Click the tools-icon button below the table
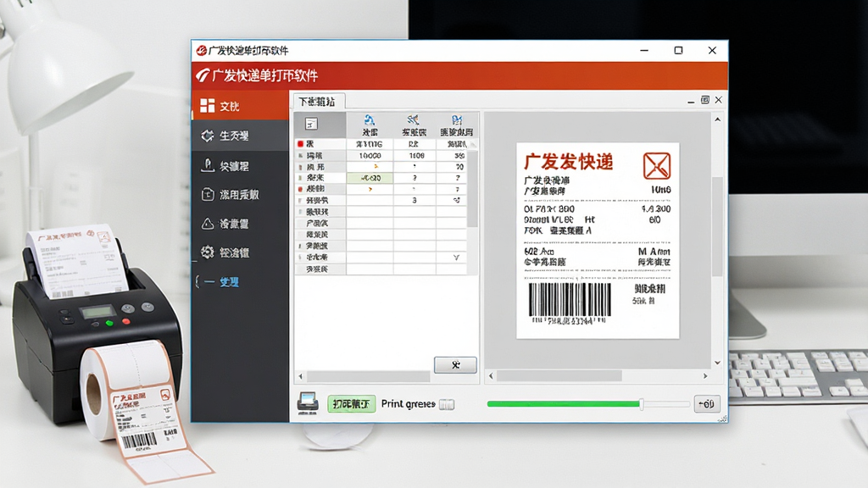Viewport: 868px width, 488px height. 455,365
